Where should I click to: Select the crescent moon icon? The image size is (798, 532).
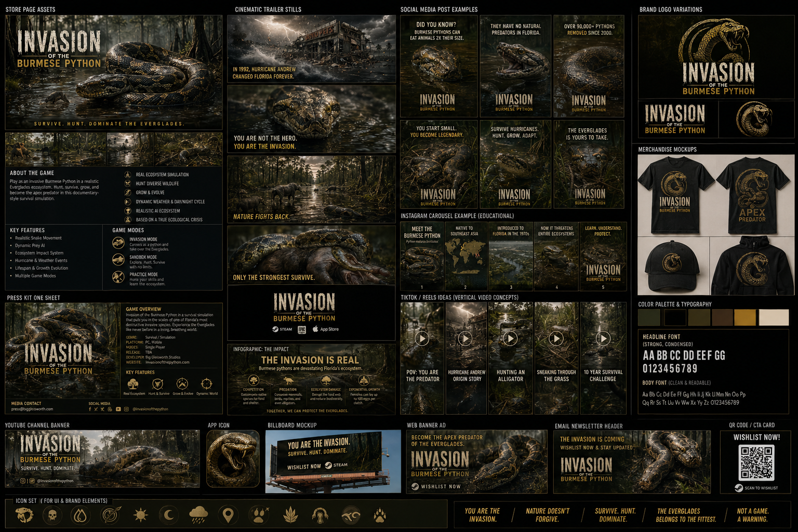[169, 515]
